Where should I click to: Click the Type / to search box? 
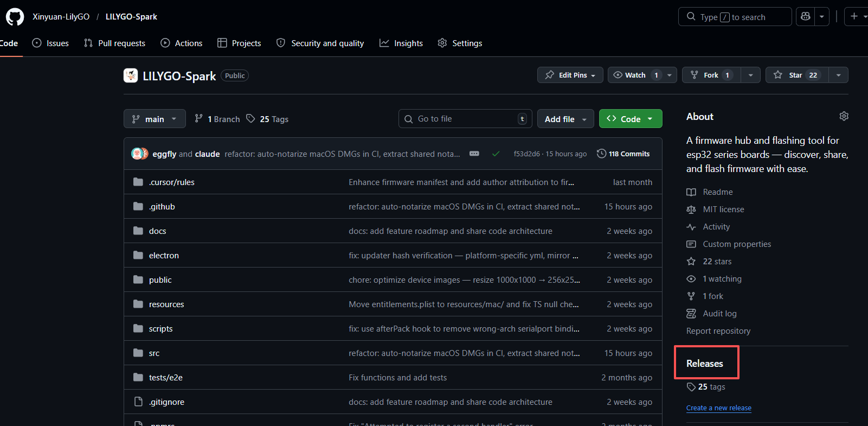(735, 17)
